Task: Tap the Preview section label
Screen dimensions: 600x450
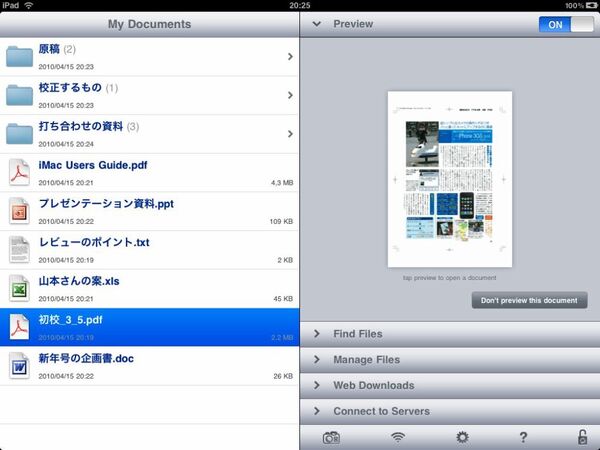Action: (353, 24)
